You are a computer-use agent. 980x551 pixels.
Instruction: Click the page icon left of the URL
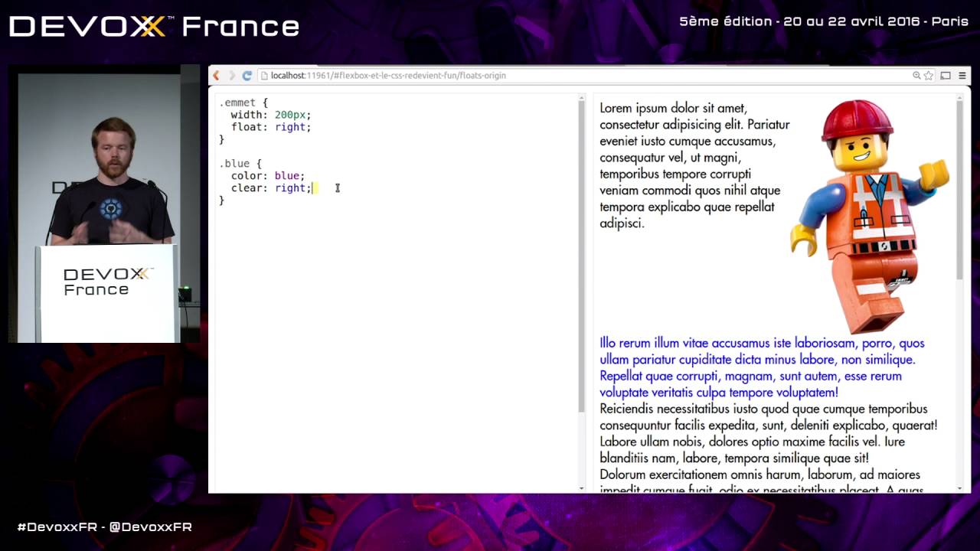tap(264, 75)
